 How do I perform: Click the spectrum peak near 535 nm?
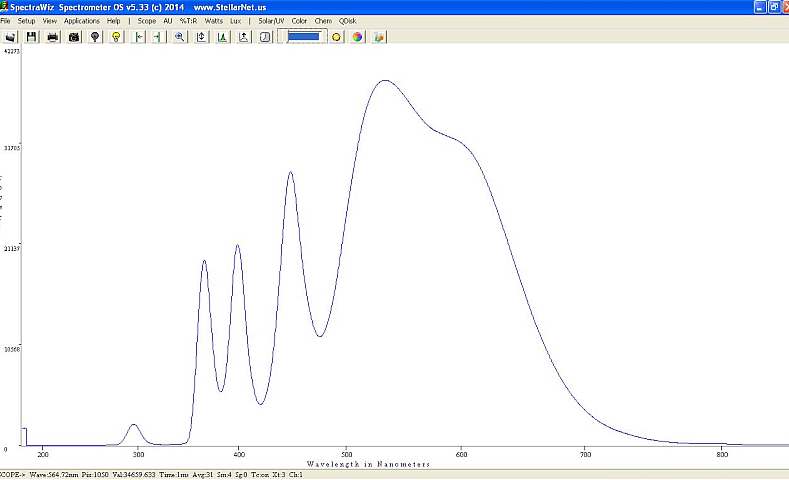point(385,81)
